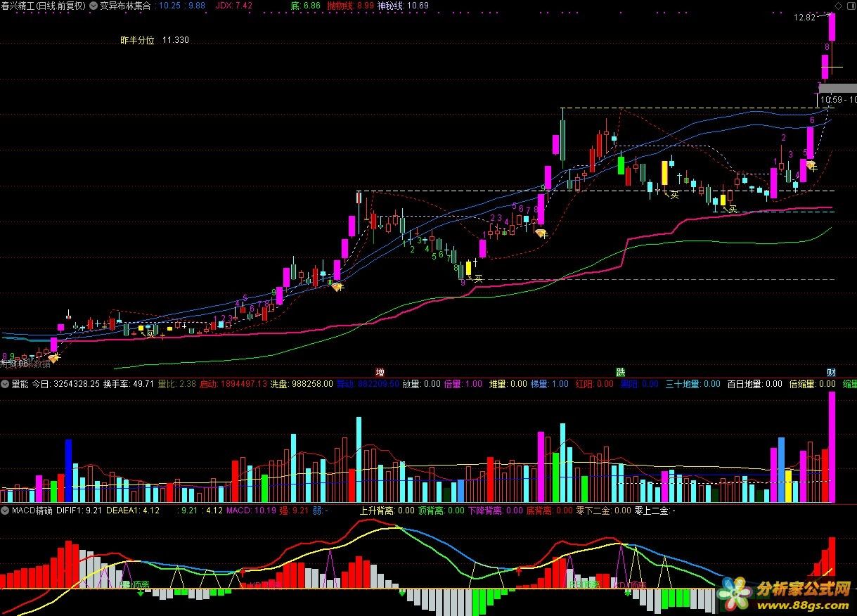Click the 财 event marker on time axis
857x616 pixels.
831,372
